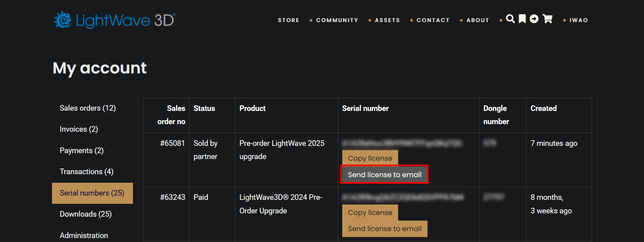Click the LightWave 3D logo
This screenshot has width=644, height=242.
tap(114, 20)
